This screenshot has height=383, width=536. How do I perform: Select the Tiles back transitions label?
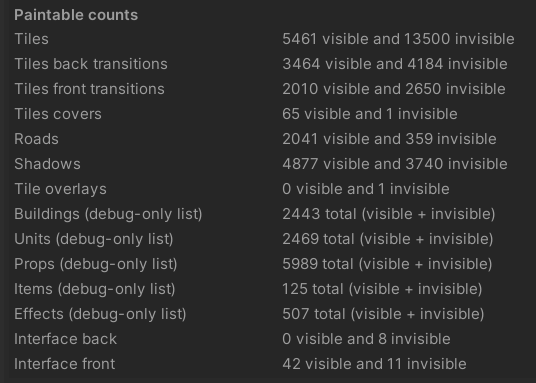click(x=91, y=64)
